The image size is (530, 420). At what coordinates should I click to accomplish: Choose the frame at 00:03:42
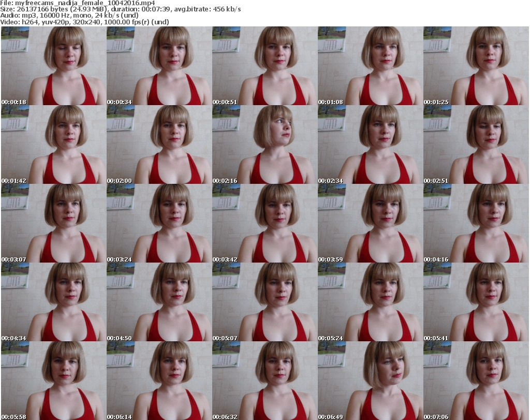coord(264,223)
